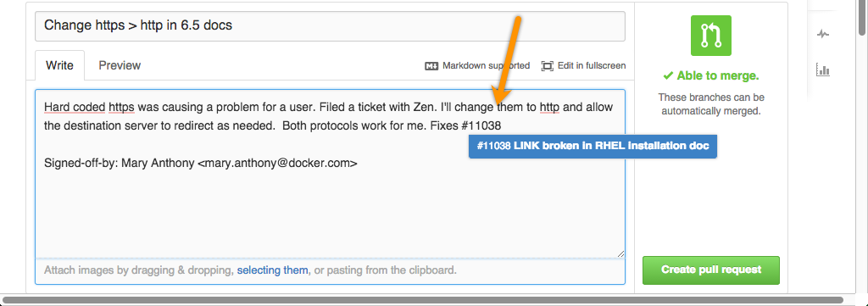Click the pull request title field

click(x=330, y=26)
